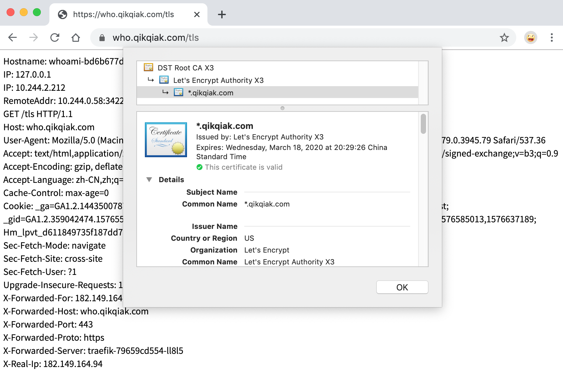
Task: Click the reload page button
Action: [x=55, y=37]
